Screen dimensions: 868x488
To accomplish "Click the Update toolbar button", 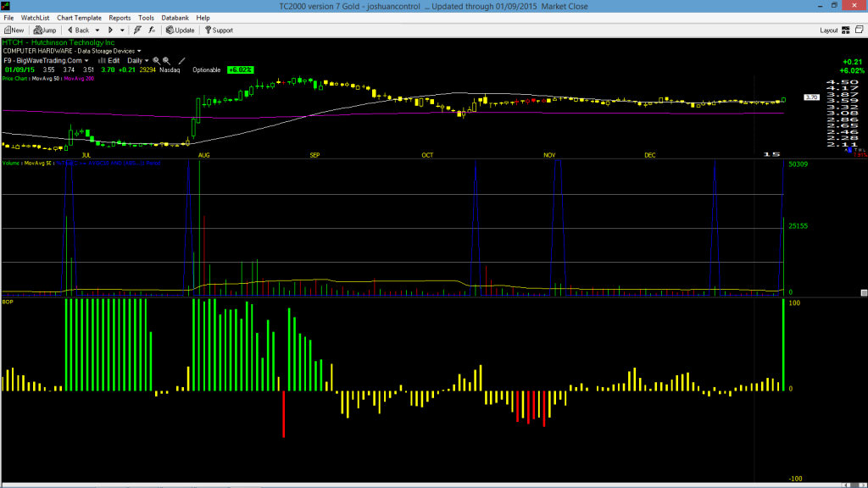I will [180, 30].
